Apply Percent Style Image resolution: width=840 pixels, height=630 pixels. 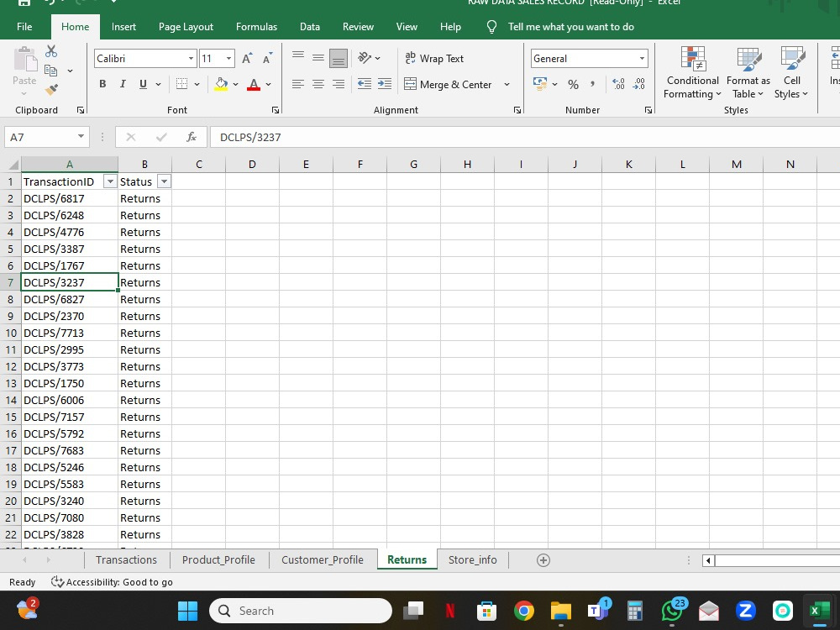(573, 85)
